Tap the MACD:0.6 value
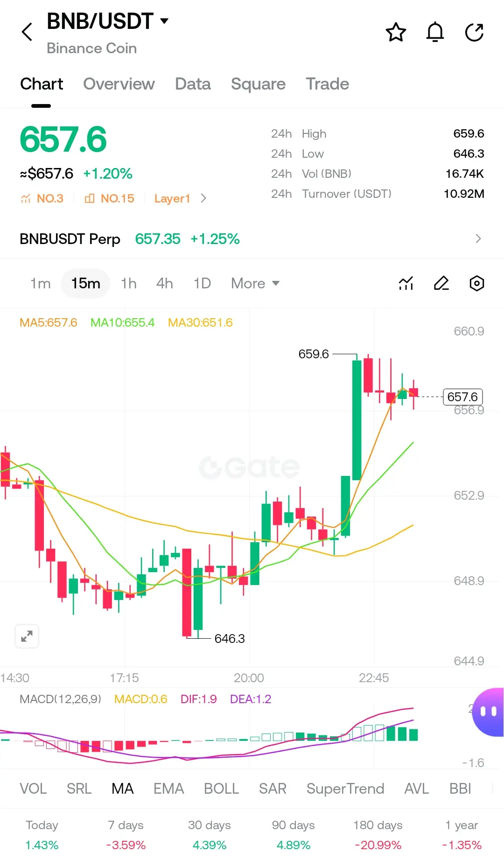Image resolution: width=504 pixels, height=859 pixels. 141,699
